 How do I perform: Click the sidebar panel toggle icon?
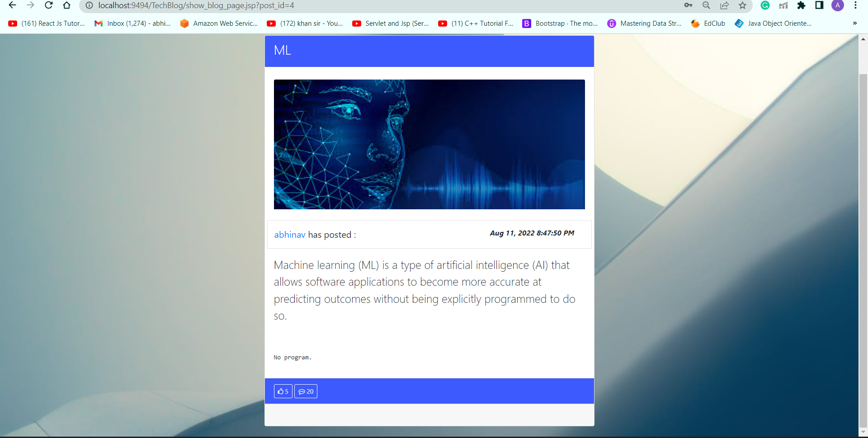819,6
